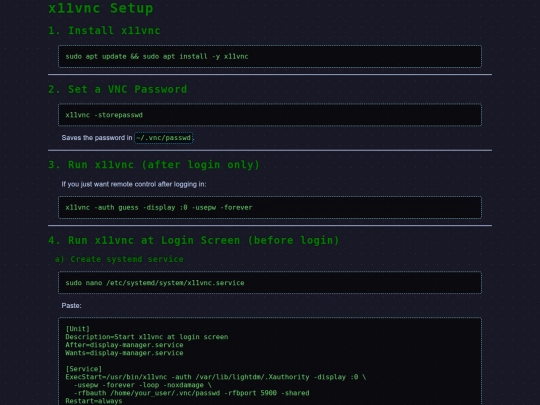The image size is (540, 405).
Task: Click heading '2. Set a VNC Password'
Action: (117, 89)
